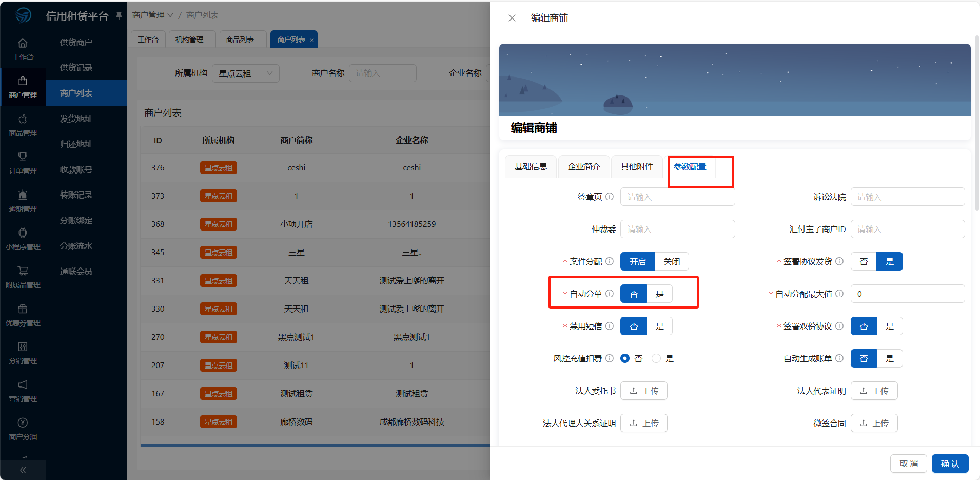
Task: Open 分账流水 submenu item
Action: (76, 246)
